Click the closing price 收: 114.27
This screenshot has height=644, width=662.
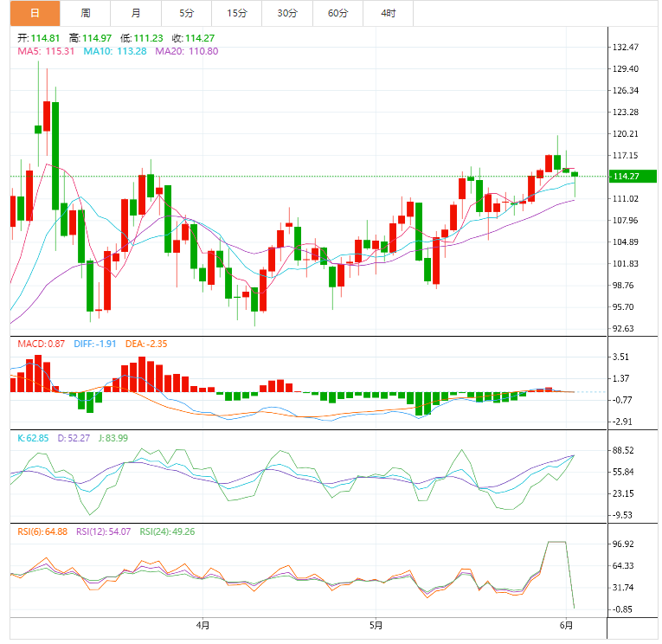(x=193, y=38)
